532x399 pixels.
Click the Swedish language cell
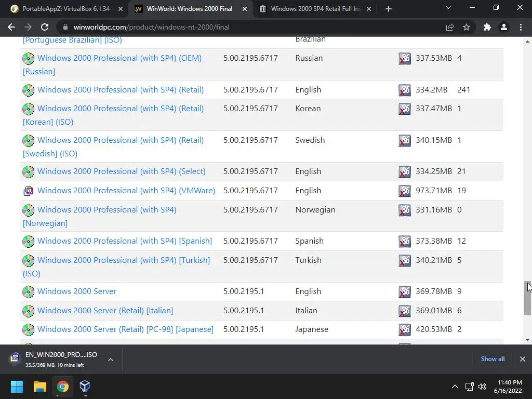[x=310, y=140]
